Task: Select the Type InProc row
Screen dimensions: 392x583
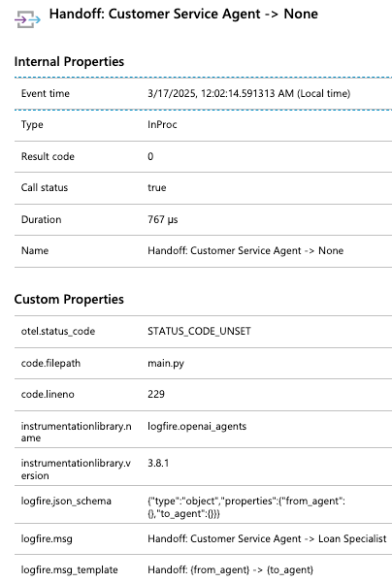Action: click(x=203, y=125)
